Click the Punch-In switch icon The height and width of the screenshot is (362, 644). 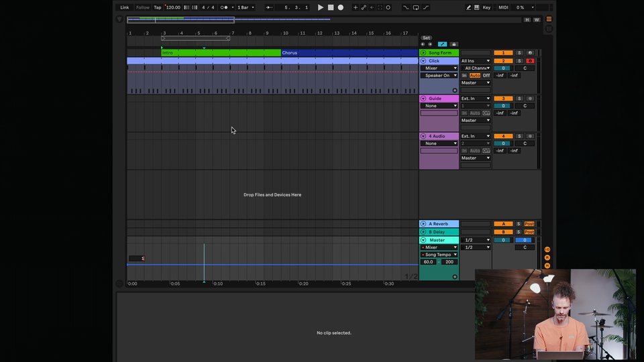[406, 7]
